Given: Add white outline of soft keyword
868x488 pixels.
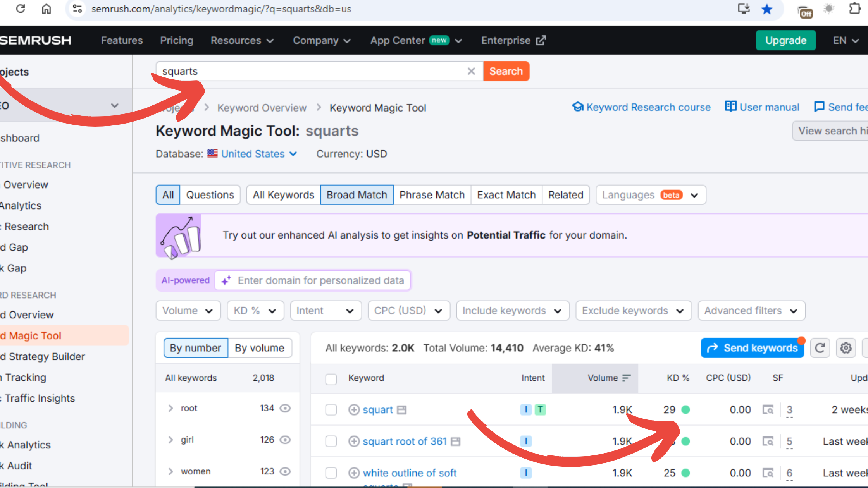Looking at the screenshot, I should [354, 473].
